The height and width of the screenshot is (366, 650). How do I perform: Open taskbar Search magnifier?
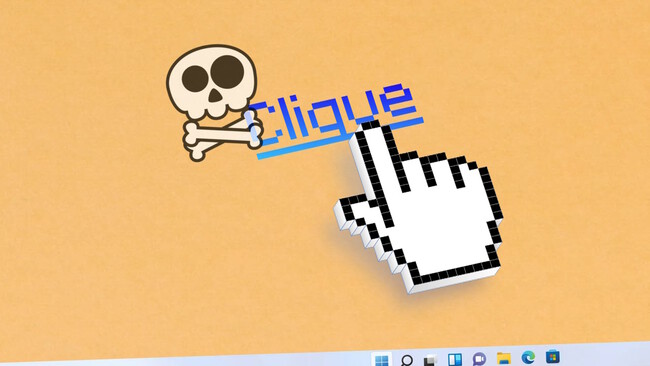(407, 360)
